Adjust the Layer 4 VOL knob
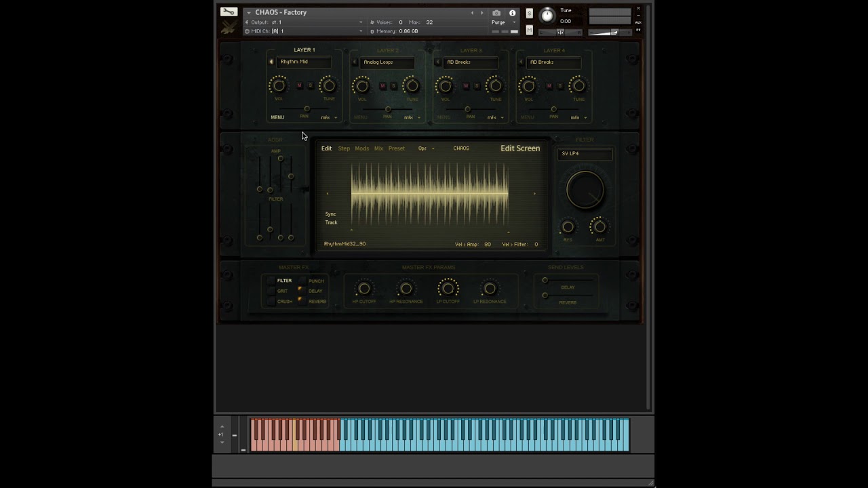The image size is (868, 488). [x=528, y=85]
